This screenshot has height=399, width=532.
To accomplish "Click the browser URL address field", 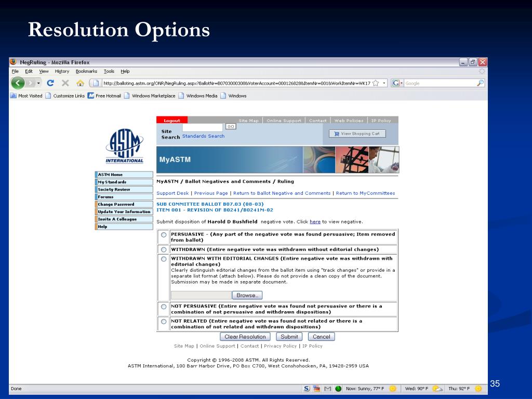I will tap(236, 83).
